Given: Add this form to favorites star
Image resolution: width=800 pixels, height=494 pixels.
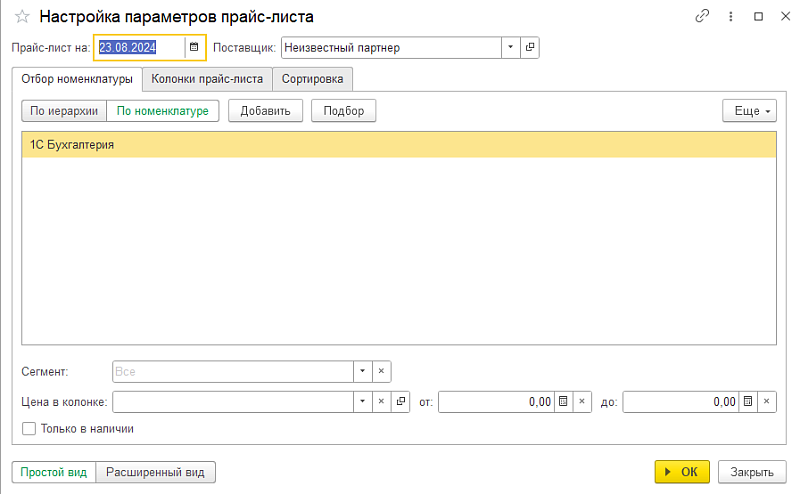Looking at the screenshot, I should click(21, 17).
